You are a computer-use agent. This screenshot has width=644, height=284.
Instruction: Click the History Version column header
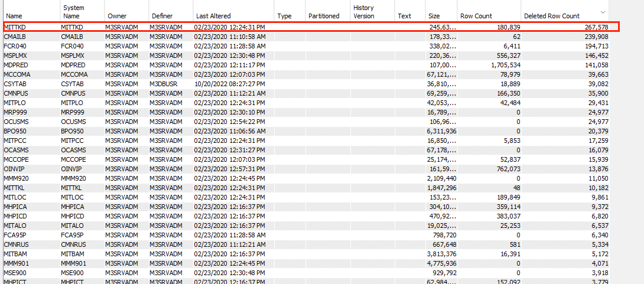(364, 12)
